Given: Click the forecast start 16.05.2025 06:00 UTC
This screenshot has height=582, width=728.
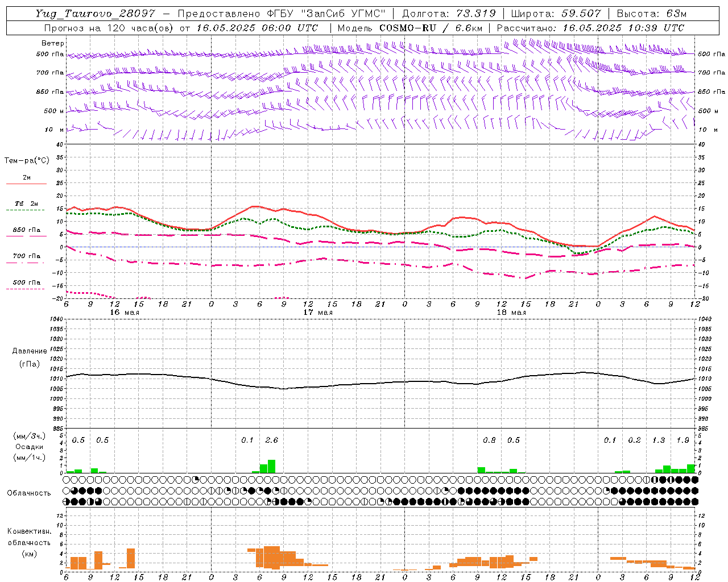Looking at the screenshot, I should (x=257, y=28).
